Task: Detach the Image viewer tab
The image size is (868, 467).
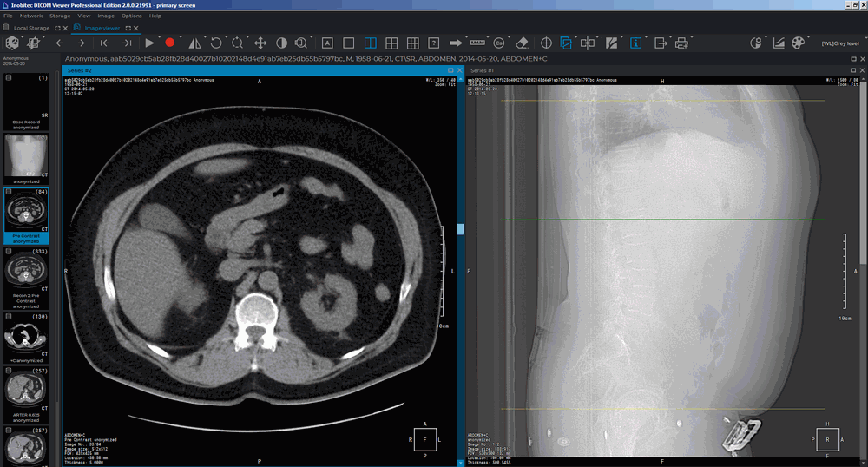Action: coord(128,28)
